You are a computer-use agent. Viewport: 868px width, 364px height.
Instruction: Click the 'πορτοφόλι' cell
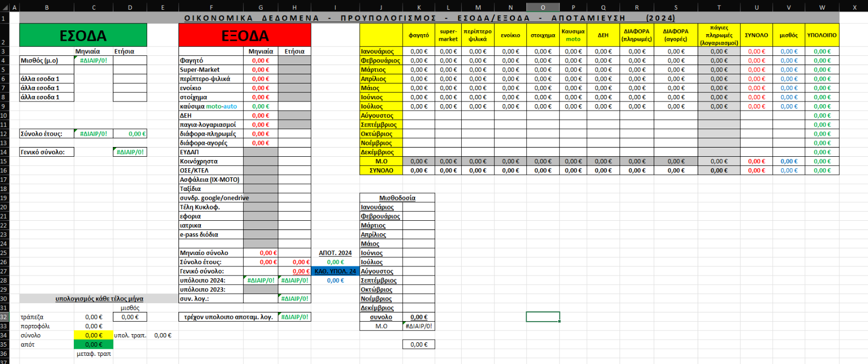[47, 326]
